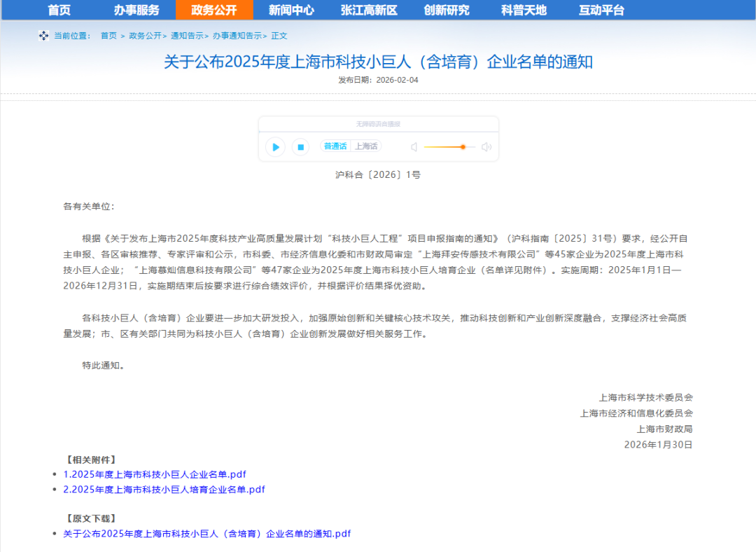Click the loud speaker volume icon
The width and height of the screenshot is (756, 552).
(x=486, y=147)
